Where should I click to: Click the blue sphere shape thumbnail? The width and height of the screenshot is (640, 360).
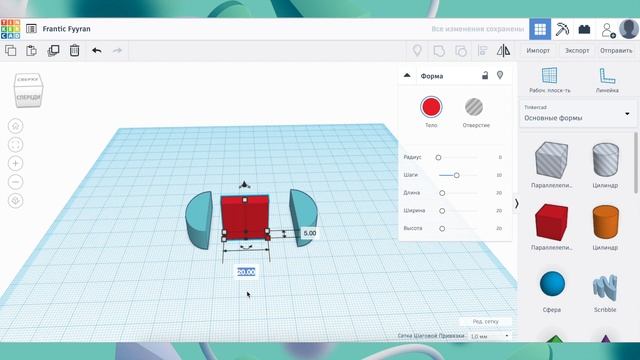pyautogui.click(x=552, y=284)
